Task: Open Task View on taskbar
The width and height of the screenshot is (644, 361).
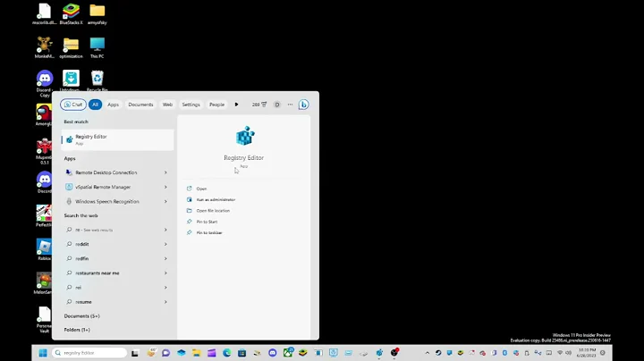Action: tap(135, 353)
